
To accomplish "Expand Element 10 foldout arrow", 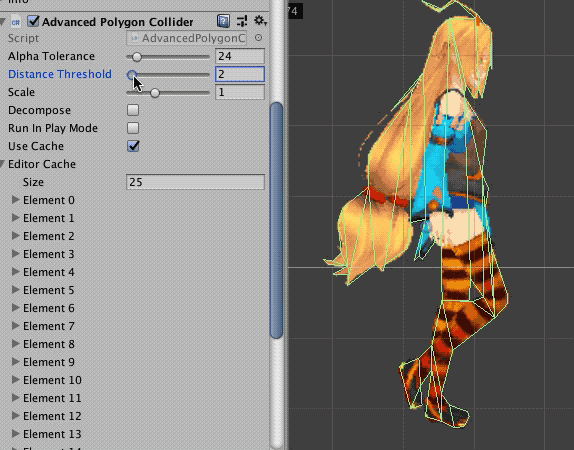I will [x=15, y=379].
